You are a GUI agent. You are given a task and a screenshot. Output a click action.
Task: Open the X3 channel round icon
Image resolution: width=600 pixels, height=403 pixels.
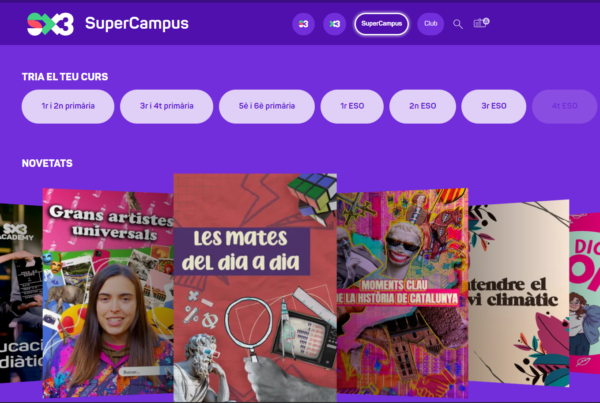pyautogui.click(x=334, y=24)
